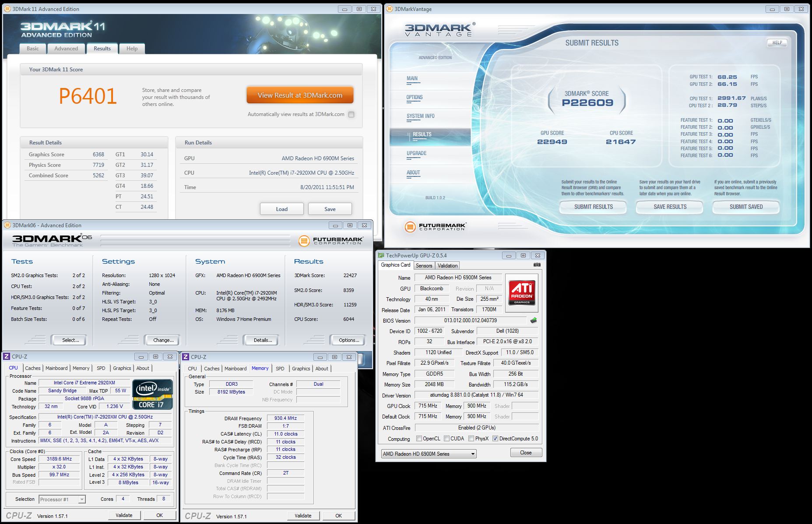Maximize the GPU-Z window

point(523,256)
